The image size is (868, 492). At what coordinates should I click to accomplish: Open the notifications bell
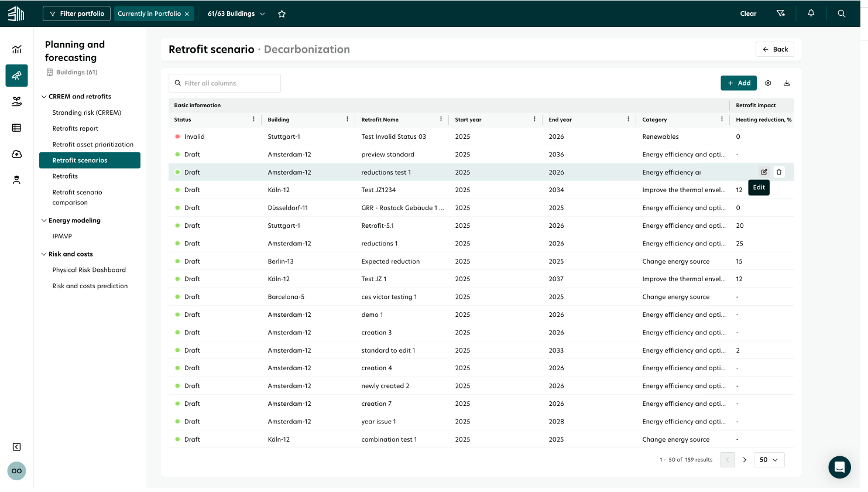tap(811, 13)
